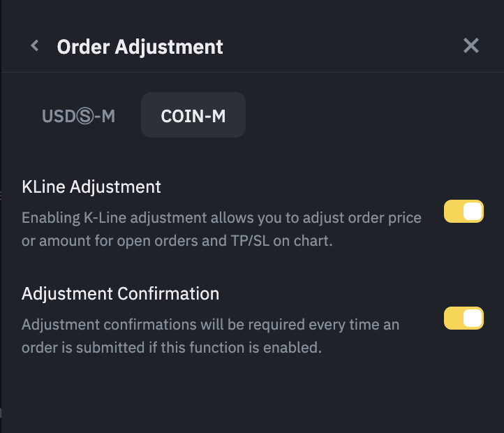504x433 pixels.
Task: Click the Adjustment confirmations description paragraph
Action: coord(209,336)
